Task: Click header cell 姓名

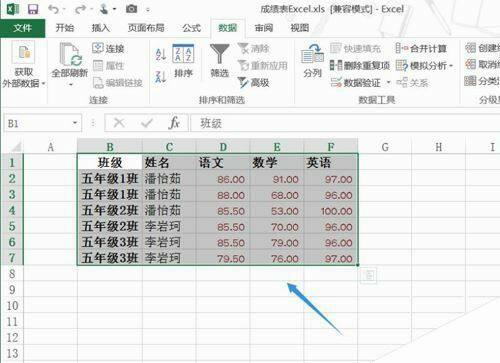Action: coord(169,163)
